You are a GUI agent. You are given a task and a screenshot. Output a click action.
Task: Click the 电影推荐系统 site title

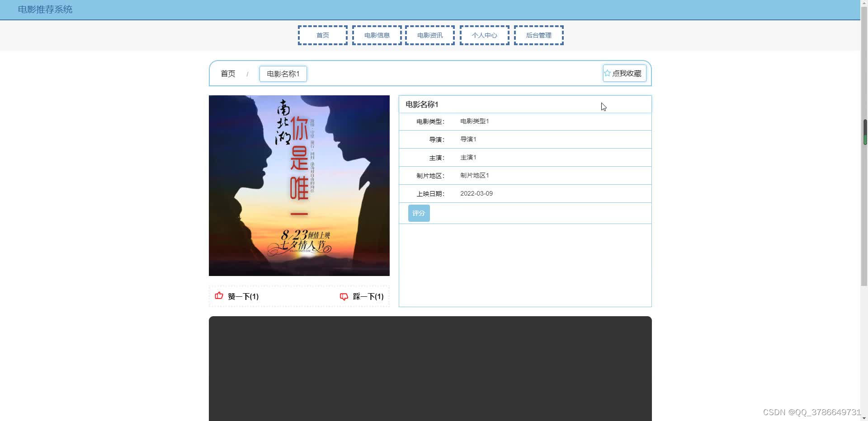click(45, 9)
